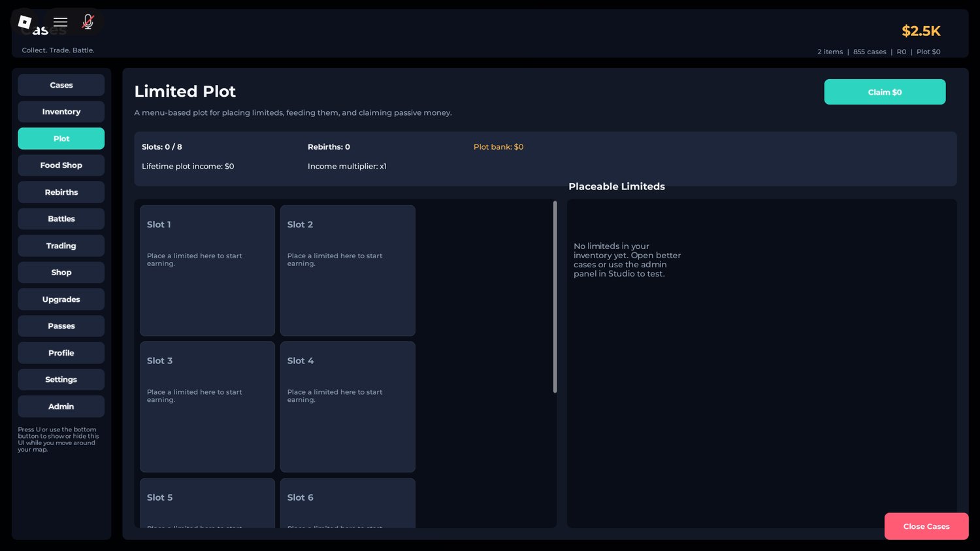Screen dimensions: 980x551
Task: Click the $2.5K money balance
Action: (921, 31)
